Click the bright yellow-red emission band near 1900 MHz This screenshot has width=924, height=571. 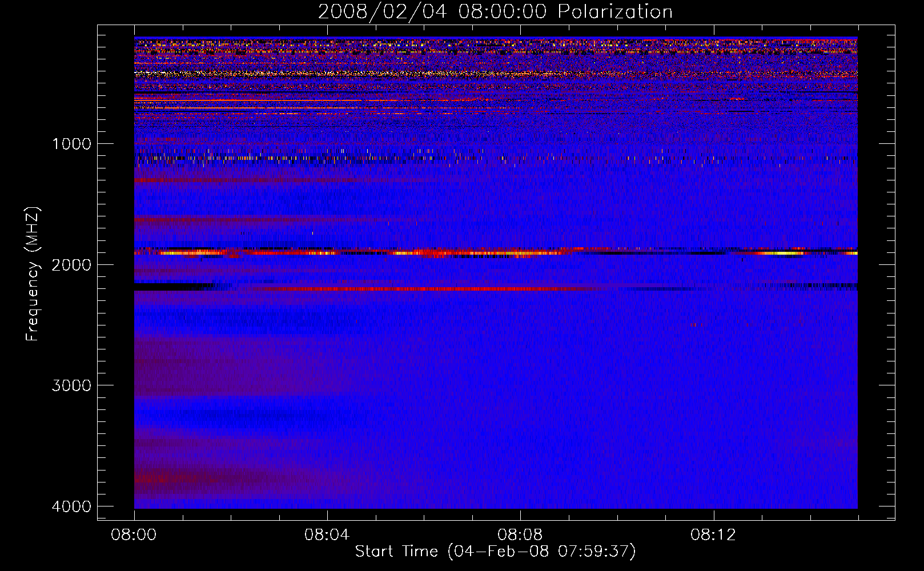coord(496,252)
